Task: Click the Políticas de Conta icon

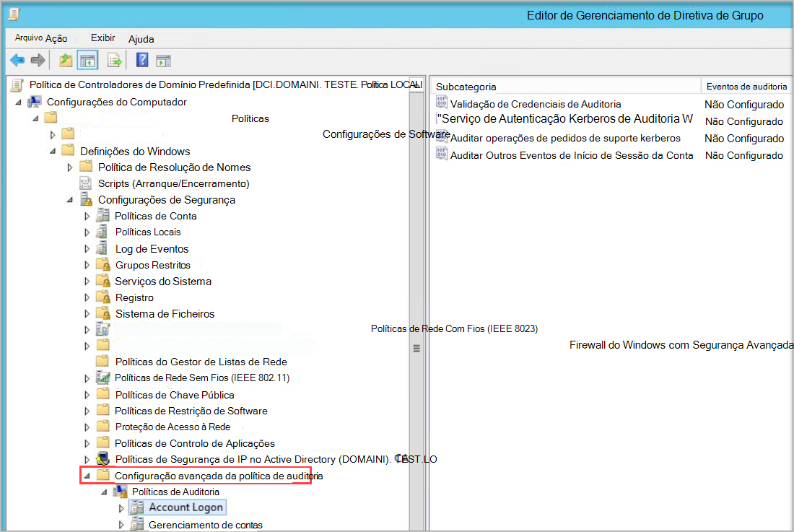Action: coord(102,216)
